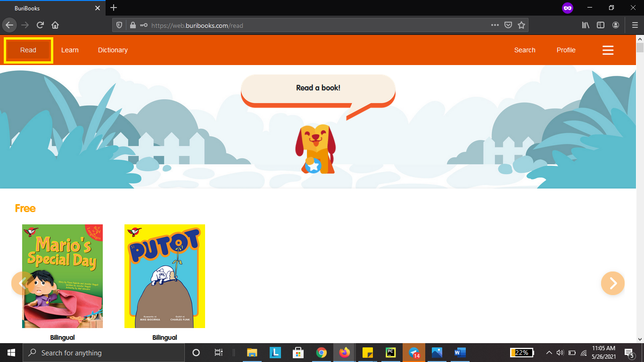Click the Bilingual label under Mario's Special Day
Image resolution: width=644 pixels, height=362 pixels.
click(x=62, y=337)
